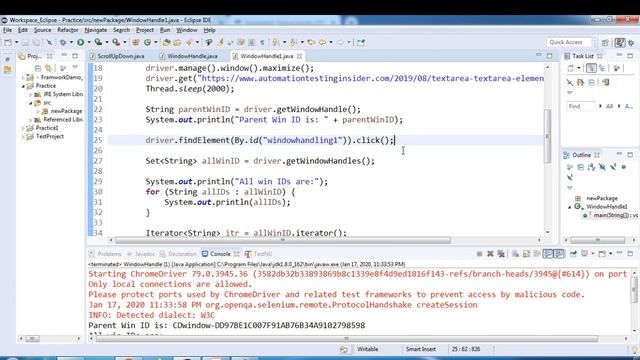Click the green Run button in toolbar

tap(81, 42)
